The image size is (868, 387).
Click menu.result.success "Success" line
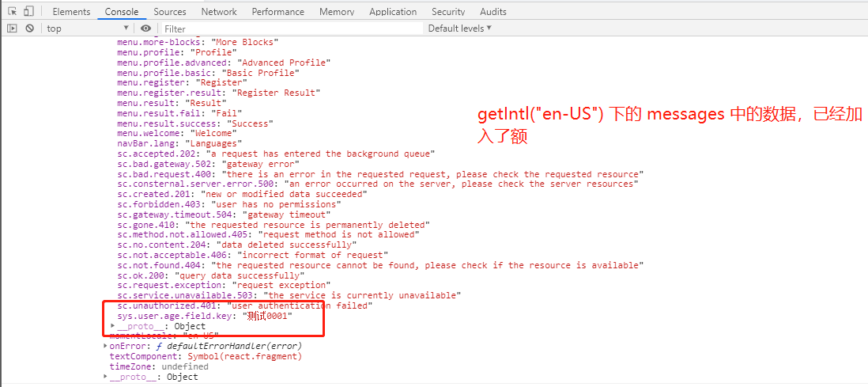194,123
